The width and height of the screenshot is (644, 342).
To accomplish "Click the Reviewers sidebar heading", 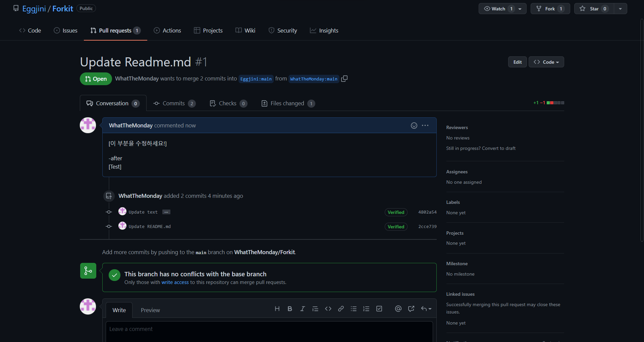I will pos(457,127).
